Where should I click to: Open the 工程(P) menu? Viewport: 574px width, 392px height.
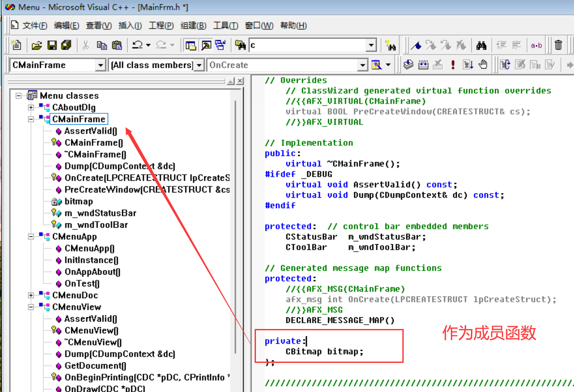161,26
